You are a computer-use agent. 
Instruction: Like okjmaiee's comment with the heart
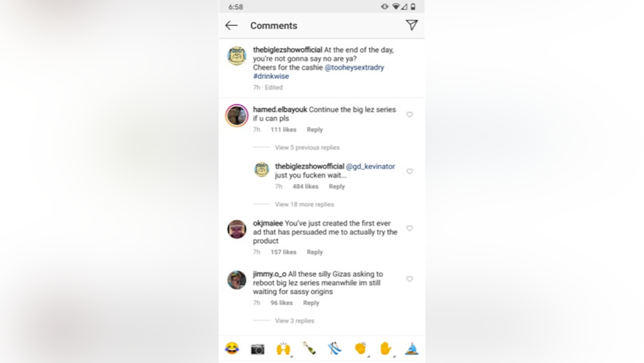(409, 228)
